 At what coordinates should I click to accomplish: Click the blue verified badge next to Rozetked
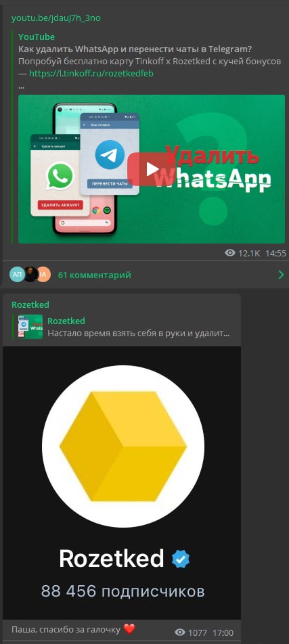180,559
